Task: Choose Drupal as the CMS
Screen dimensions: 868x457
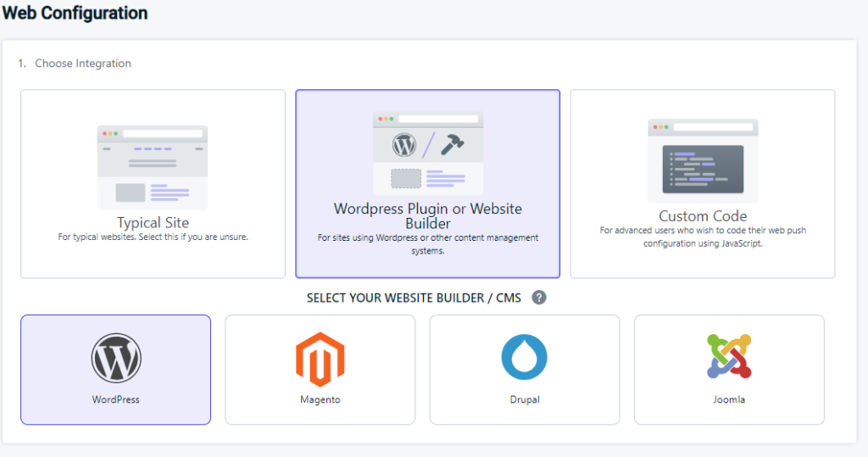Action: tap(525, 370)
